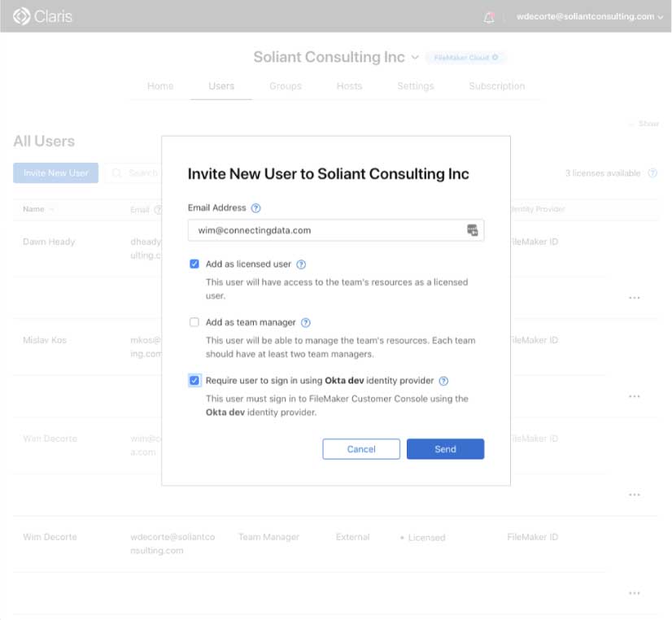Click the Mislav Kos user name
This screenshot has width=672, height=620.
[45, 340]
